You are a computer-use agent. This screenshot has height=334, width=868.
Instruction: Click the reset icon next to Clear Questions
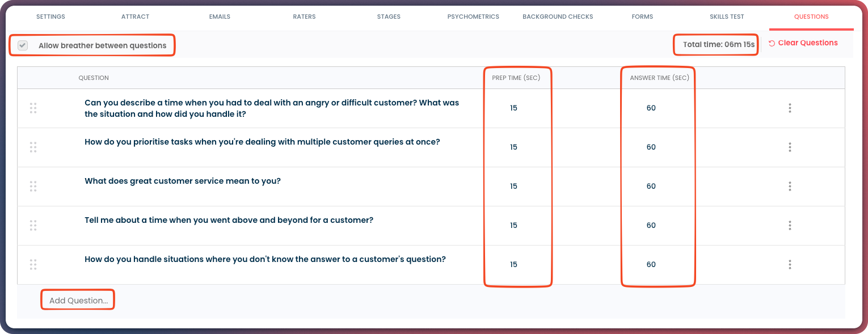tap(772, 43)
